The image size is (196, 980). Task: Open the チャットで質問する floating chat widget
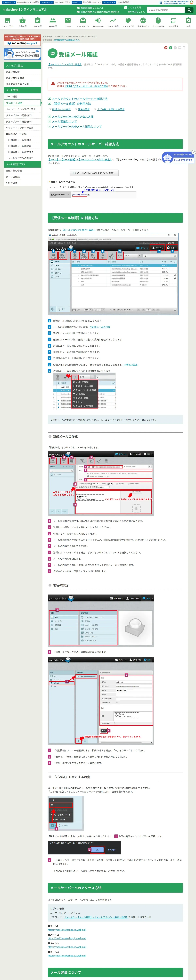(178, 157)
